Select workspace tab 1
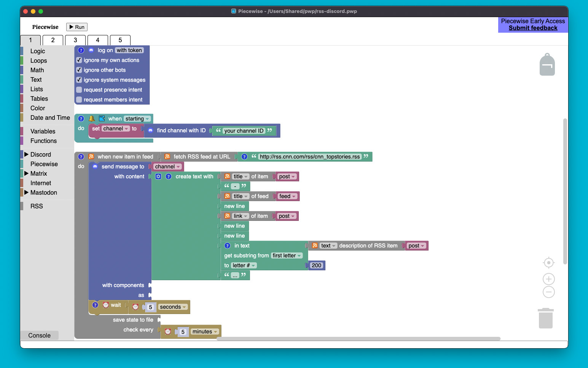 [x=30, y=40]
